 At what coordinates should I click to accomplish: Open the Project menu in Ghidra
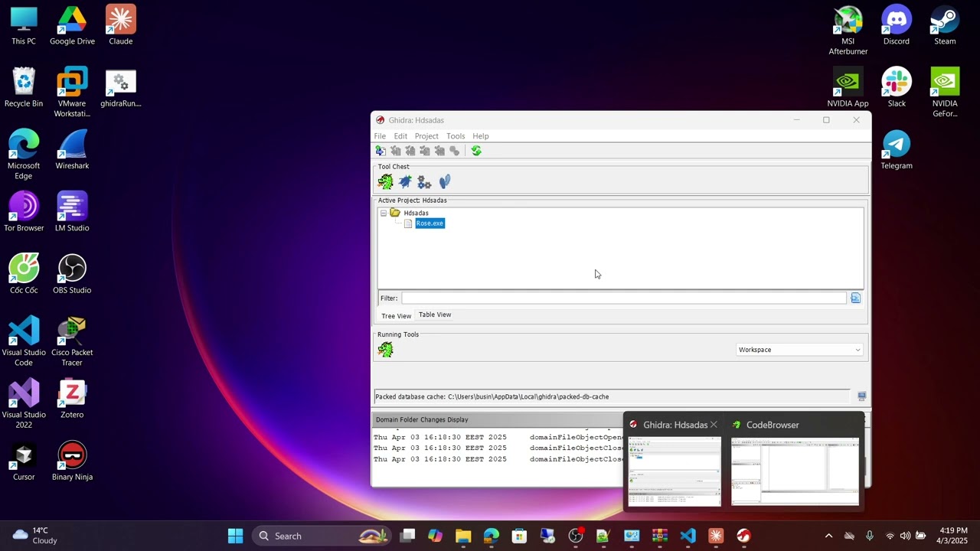point(426,136)
